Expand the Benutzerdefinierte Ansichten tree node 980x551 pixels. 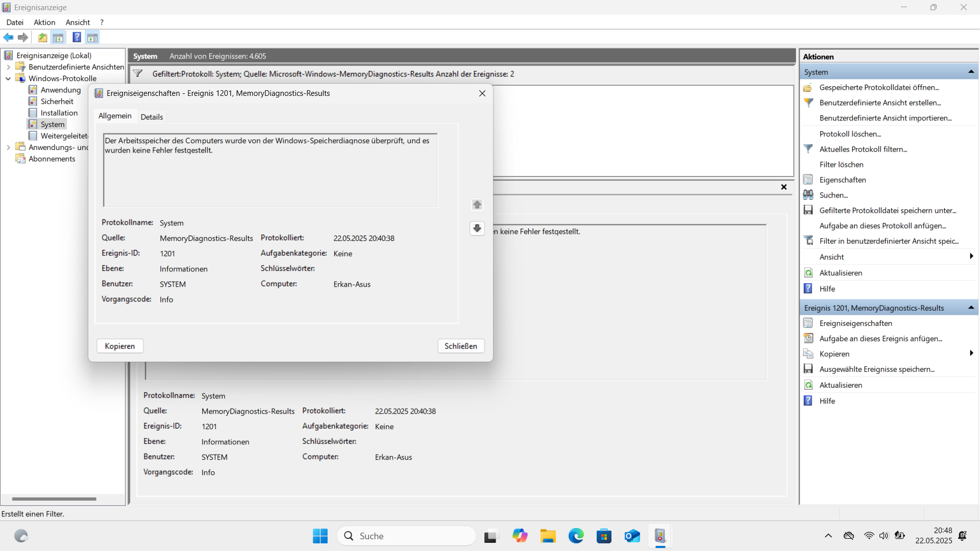8,67
